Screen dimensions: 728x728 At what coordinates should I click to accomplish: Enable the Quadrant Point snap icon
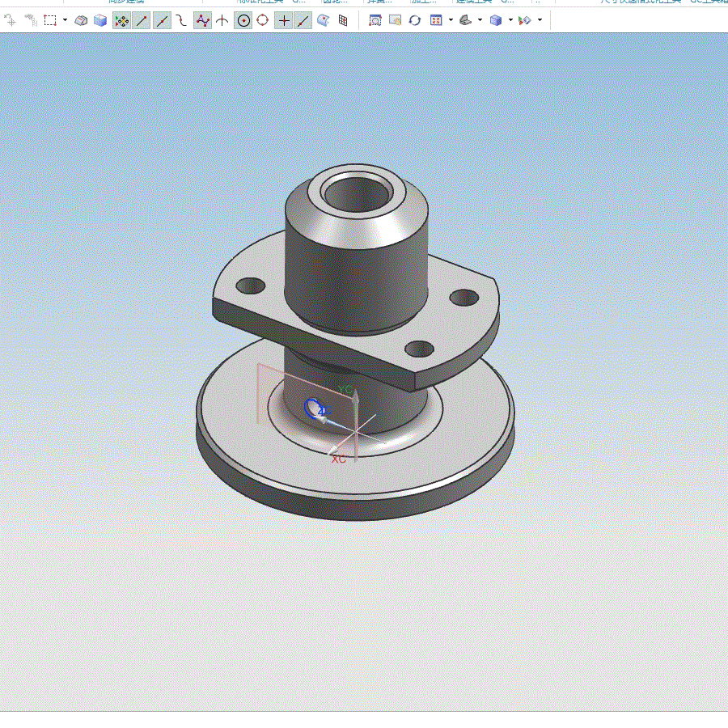pyautogui.click(x=262, y=20)
